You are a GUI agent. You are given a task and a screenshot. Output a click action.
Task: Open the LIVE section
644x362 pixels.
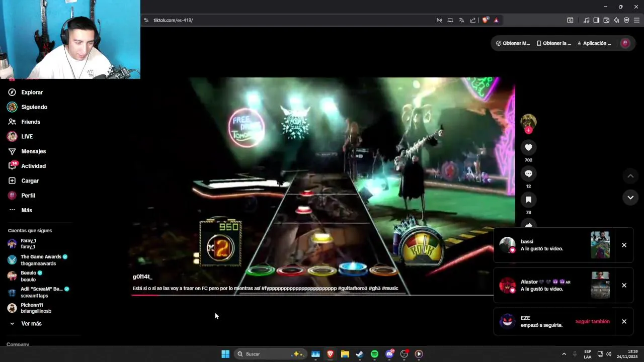27,137
